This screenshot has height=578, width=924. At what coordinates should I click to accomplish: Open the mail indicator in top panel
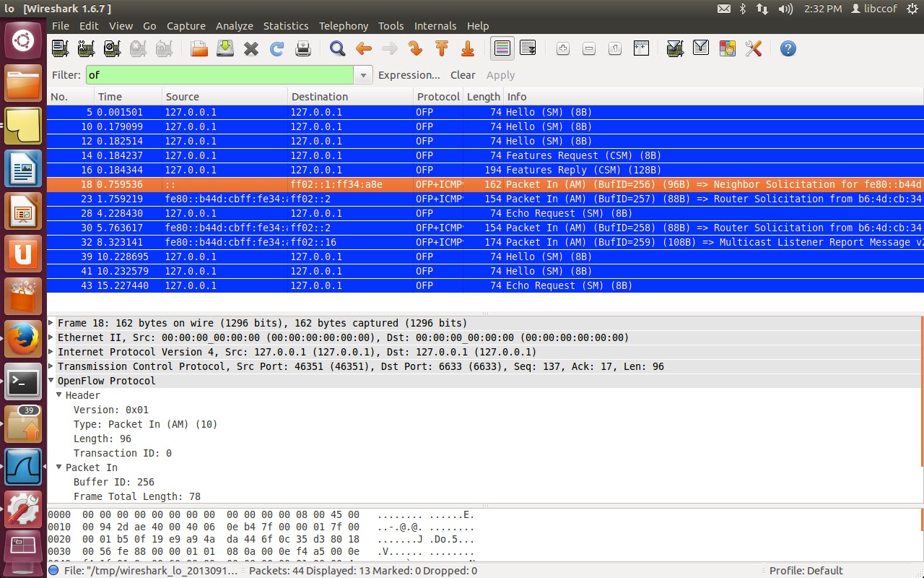tap(724, 9)
